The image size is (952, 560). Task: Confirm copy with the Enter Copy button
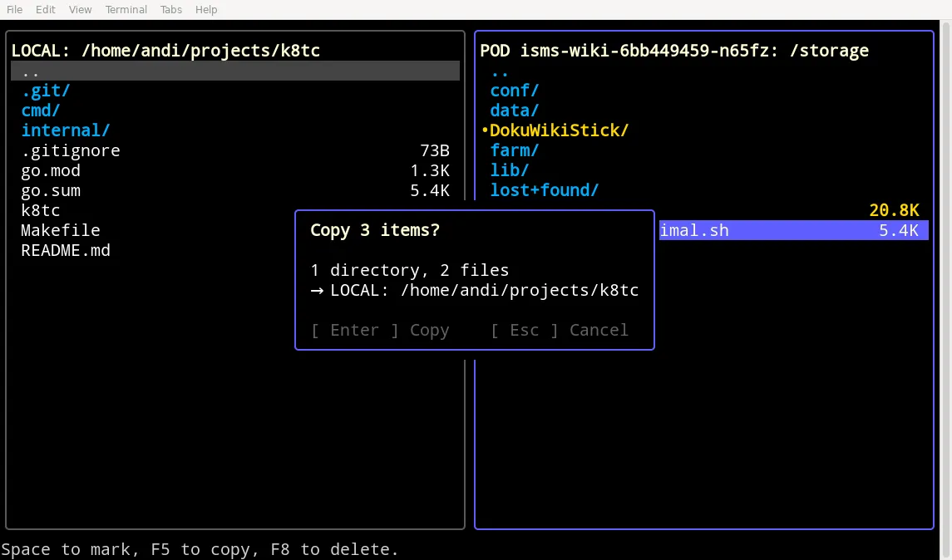pyautogui.click(x=380, y=330)
